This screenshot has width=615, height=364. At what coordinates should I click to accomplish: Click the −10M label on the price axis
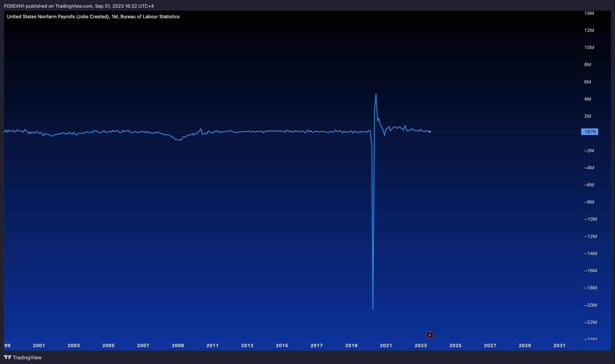click(590, 219)
